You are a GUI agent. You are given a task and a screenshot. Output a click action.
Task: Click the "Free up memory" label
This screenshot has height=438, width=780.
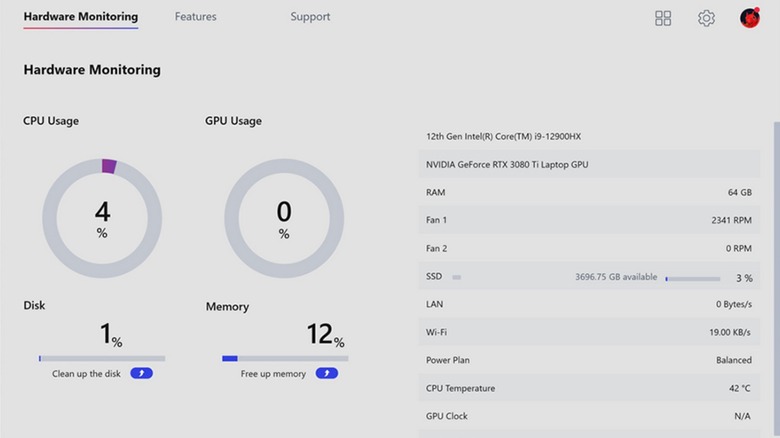click(x=273, y=373)
